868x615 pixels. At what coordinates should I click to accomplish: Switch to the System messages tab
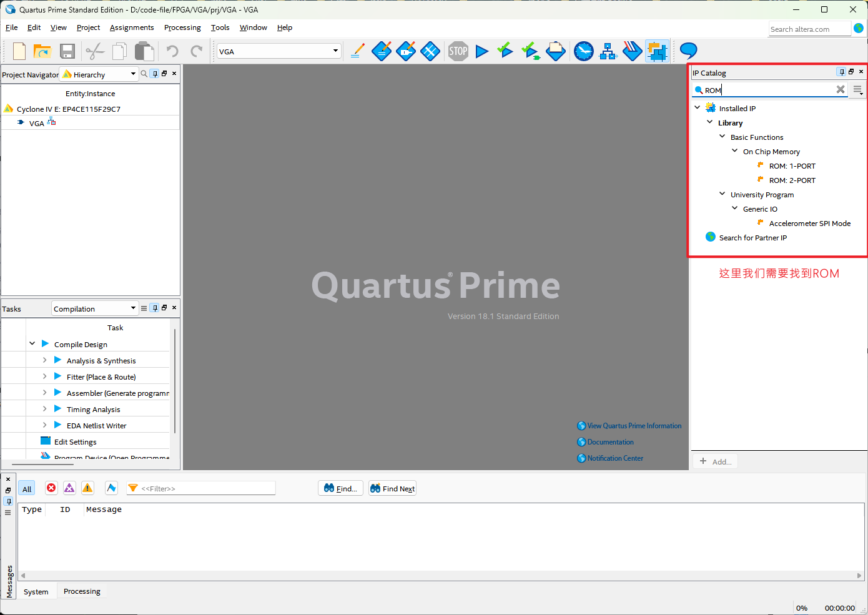(x=36, y=592)
